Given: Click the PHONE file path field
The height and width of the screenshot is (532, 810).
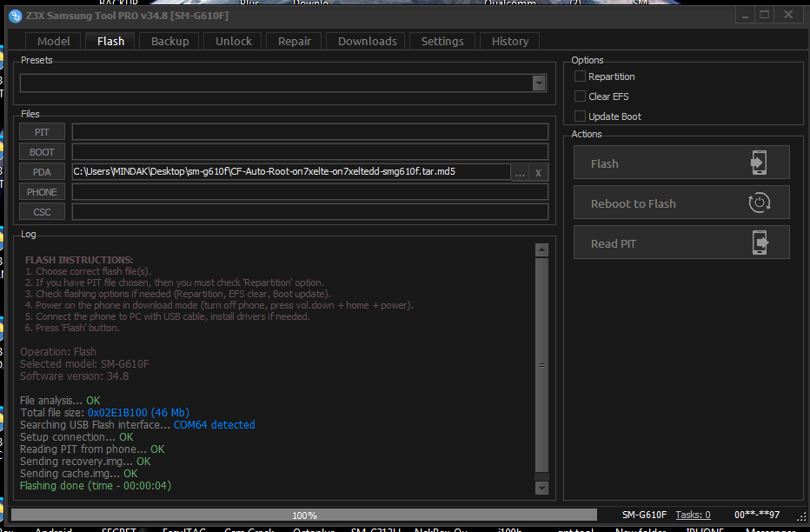Looking at the screenshot, I should pyautogui.click(x=310, y=192).
